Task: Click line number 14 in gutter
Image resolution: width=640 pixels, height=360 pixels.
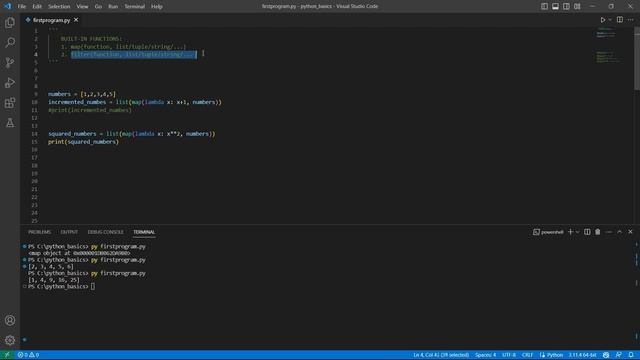Action: pos(34,134)
